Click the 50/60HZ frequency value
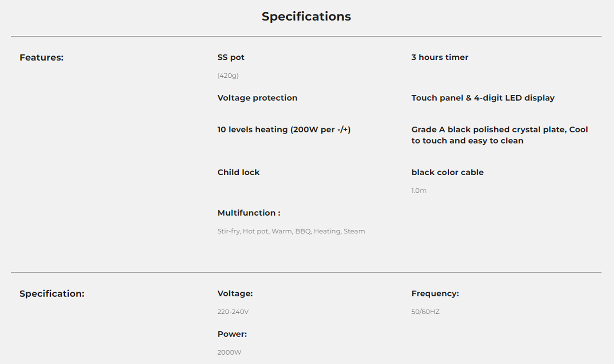Screen dimensions: 614x364 [426, 312]
